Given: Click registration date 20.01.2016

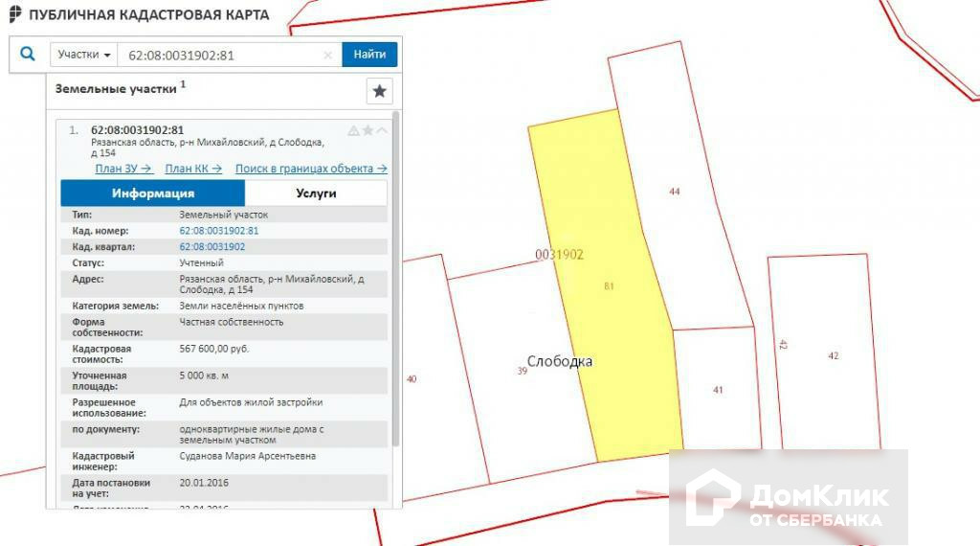Looking at the screenshot, I should tap(204, 483).
